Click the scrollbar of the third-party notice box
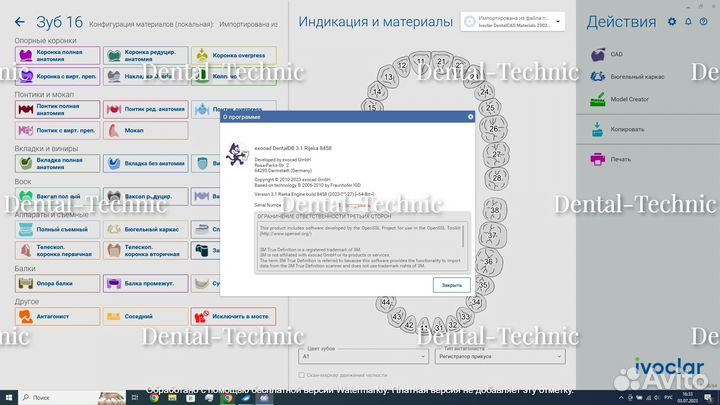The height and width of the screenshot is (405, 720). tap(463, 236)
